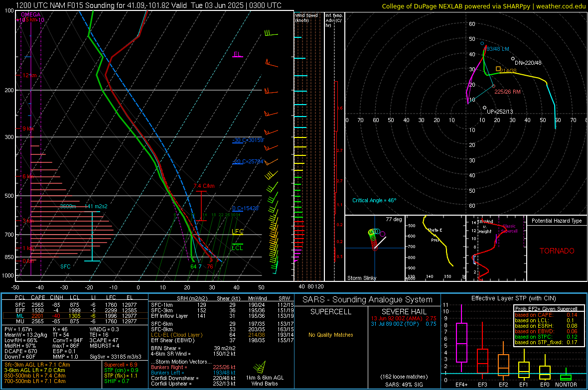Click the 1km & 6km wind barb glyph
This screenshot has width=588, height=390.
coord(260,367)
